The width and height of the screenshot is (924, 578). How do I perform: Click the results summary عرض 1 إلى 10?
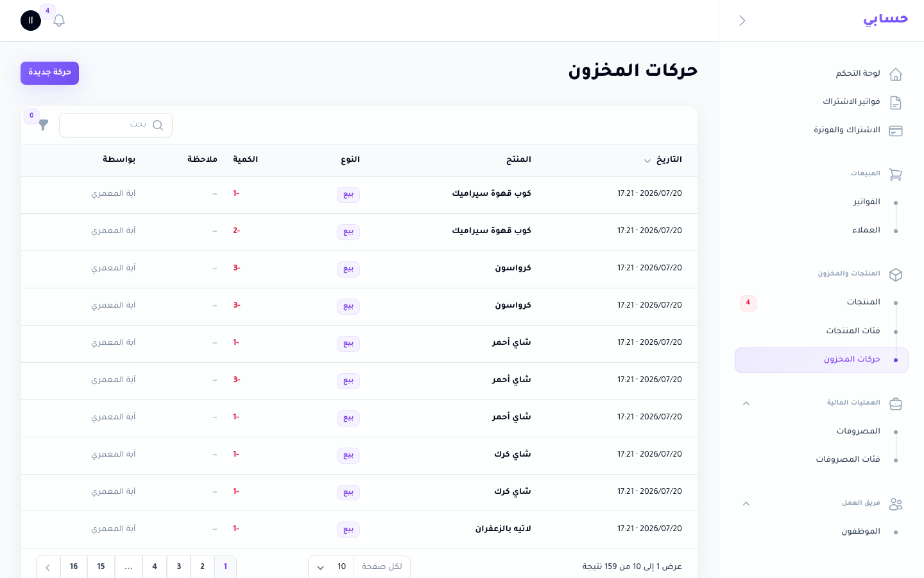(x=632, y=567)
